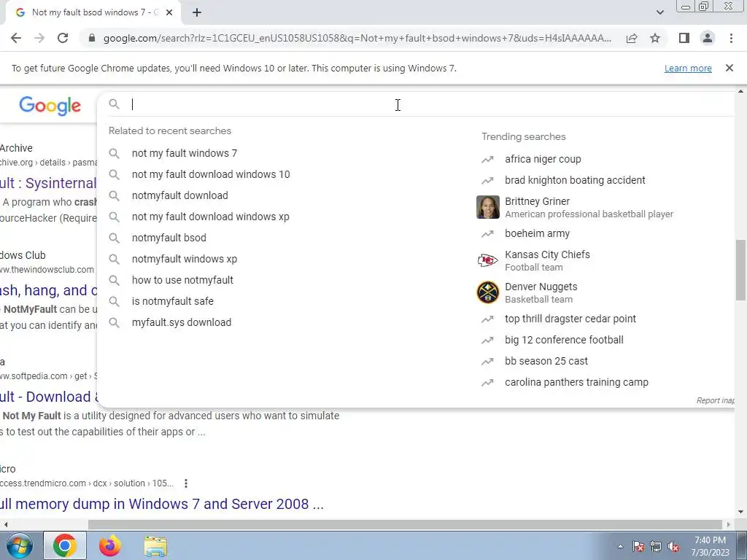The image size is (747, 560).
Task: Open the Learn more link
Action: pyautogui.click(x=688, y=69)
